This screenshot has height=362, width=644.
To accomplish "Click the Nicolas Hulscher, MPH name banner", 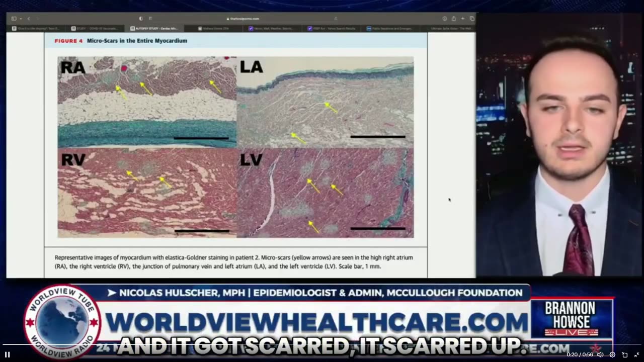I will (x=314, y=293).
